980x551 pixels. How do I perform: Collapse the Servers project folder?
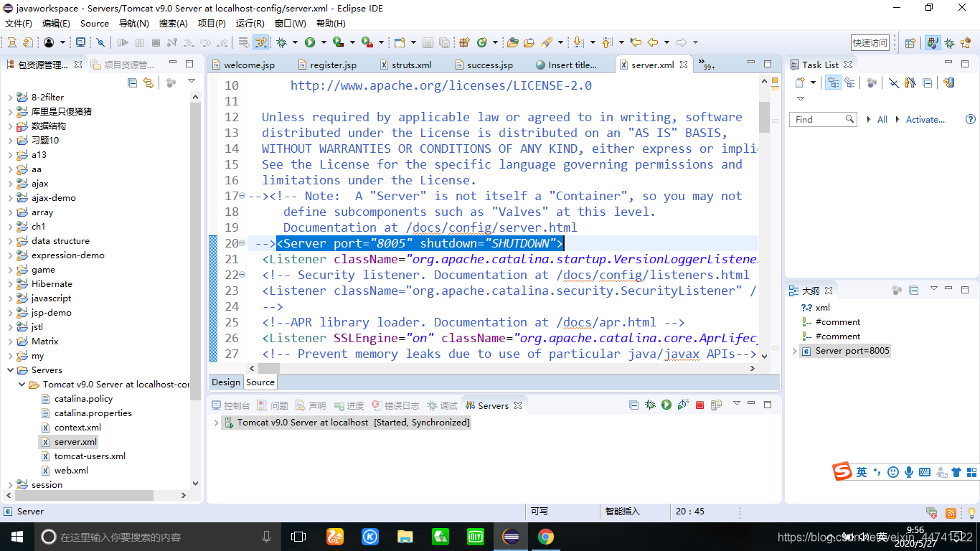tap(10, 369)
